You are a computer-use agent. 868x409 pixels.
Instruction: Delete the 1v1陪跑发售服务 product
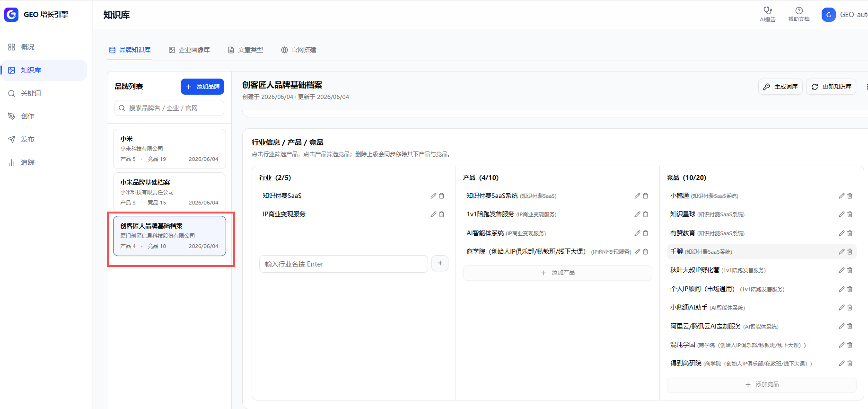tap(646, 214)
